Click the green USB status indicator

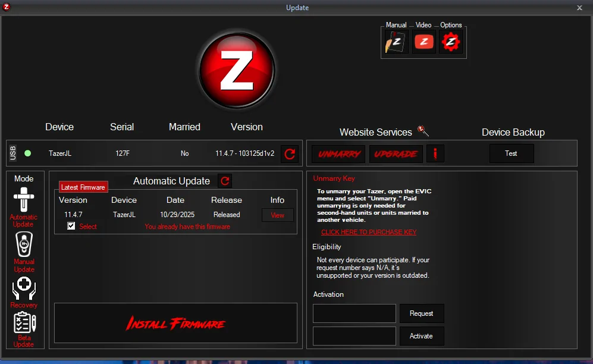point(27,153)
